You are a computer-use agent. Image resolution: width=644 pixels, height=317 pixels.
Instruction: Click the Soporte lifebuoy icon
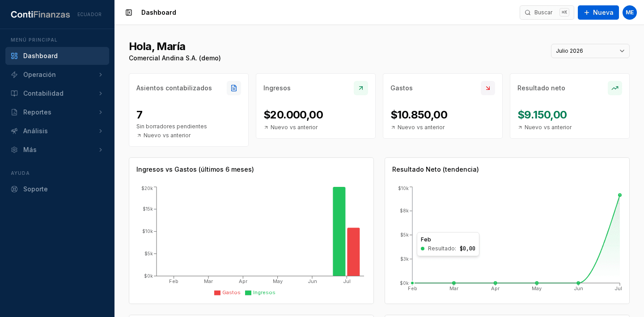[14, 189]
